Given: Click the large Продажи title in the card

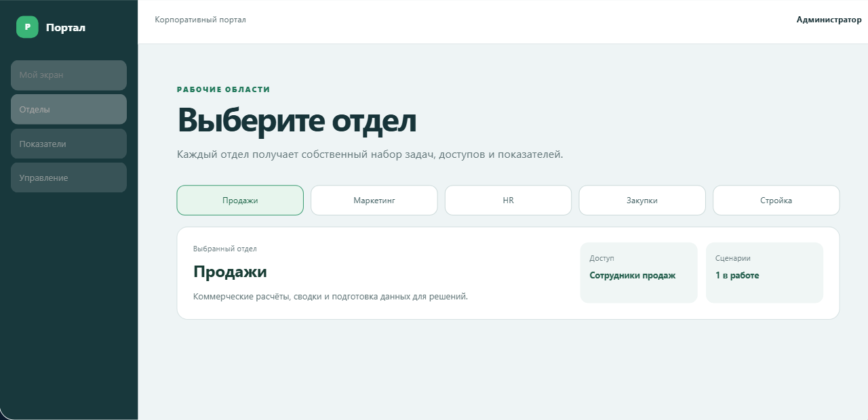Looking at the screenshot, I should click(230, 272).
